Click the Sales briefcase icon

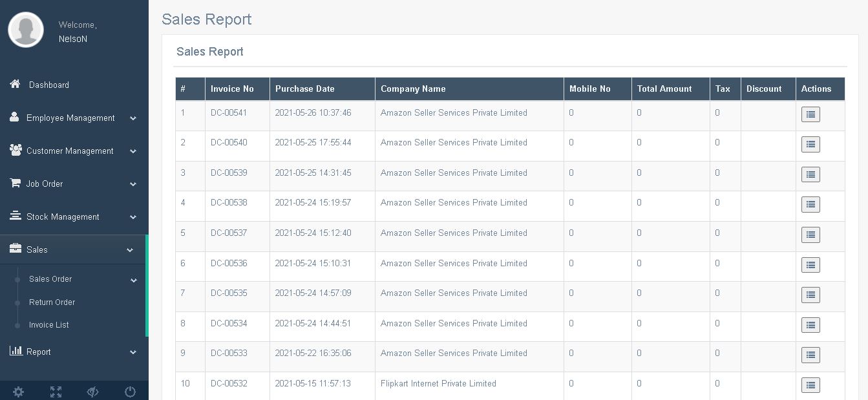[x=15, y=249]
